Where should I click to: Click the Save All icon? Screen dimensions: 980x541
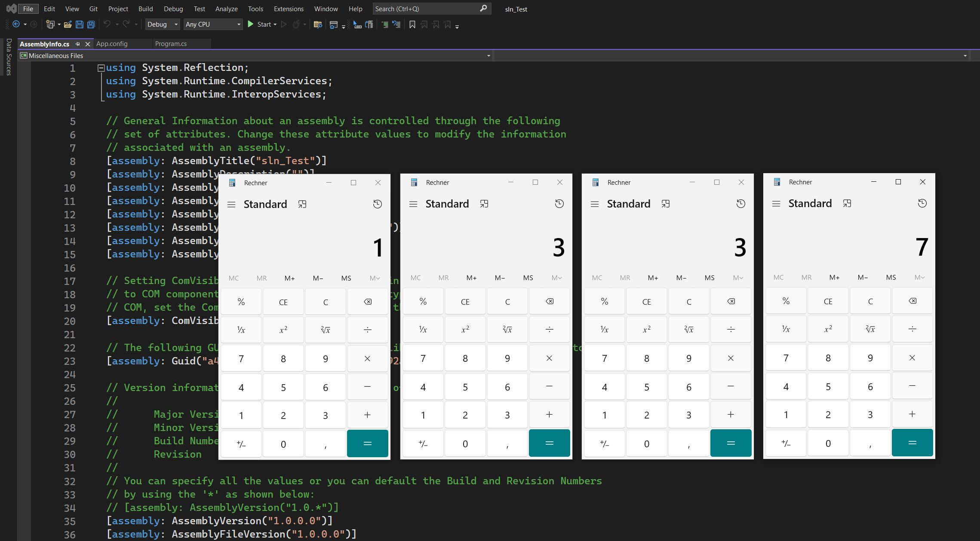pyautogui.click(x=91, y=24)
